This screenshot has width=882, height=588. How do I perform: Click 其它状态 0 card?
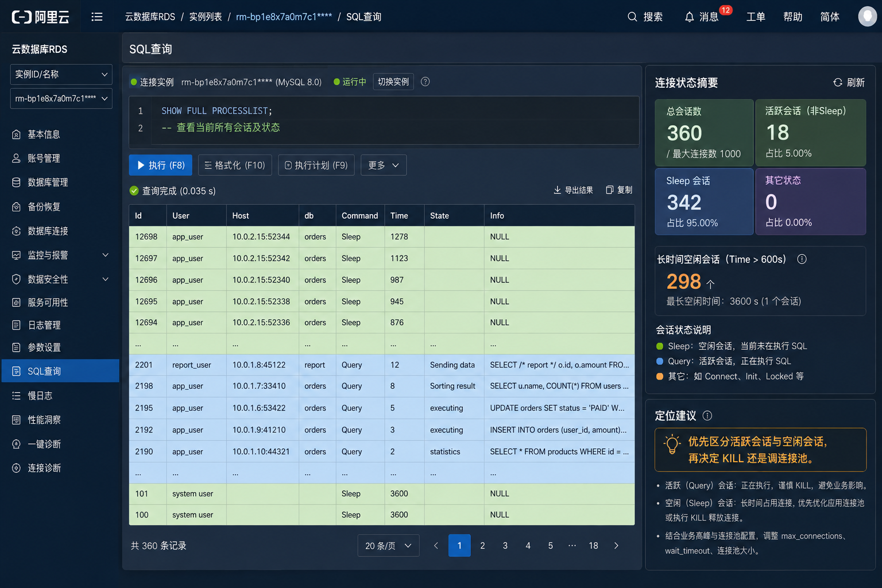click(810, 202)
